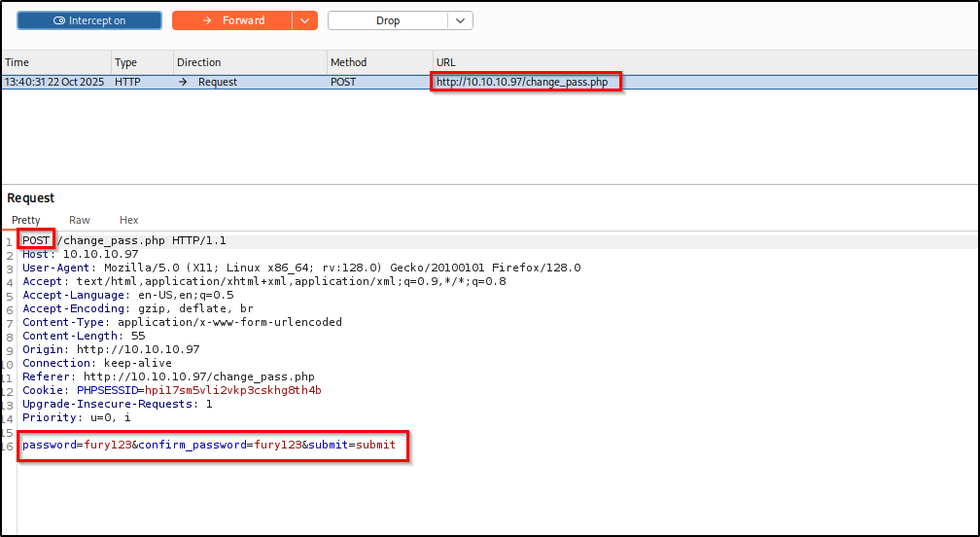
Task: Click the Request direction arrow icon
Action: 183,82
